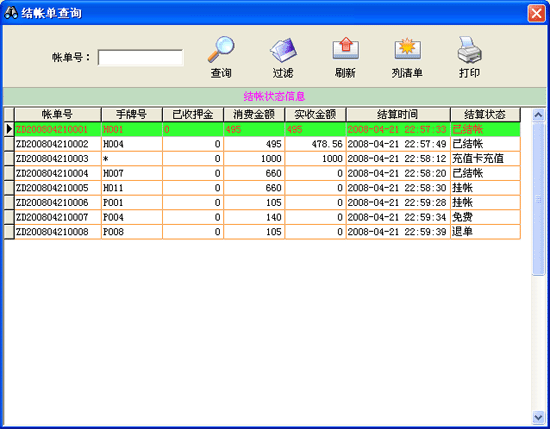Click the 列清单 list icon
The width and height of the screenshot is (550, 429).
click(407, 48)
